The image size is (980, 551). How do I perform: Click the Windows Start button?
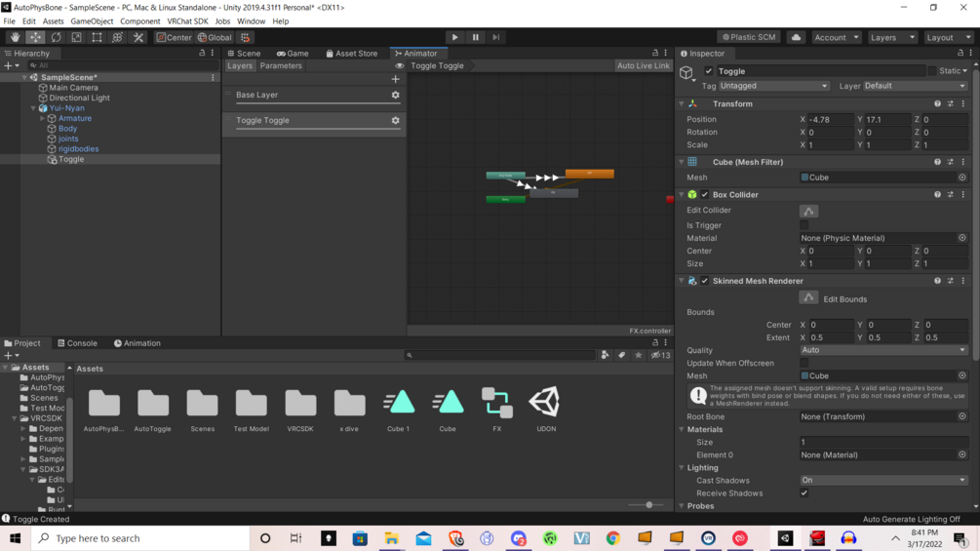coord(15,538)
